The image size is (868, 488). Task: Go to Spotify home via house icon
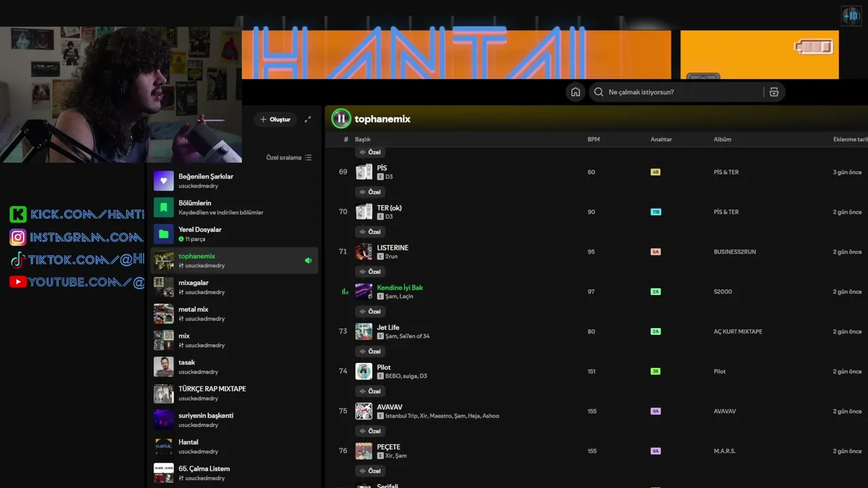pyautogui.click(x=575, y=92)
